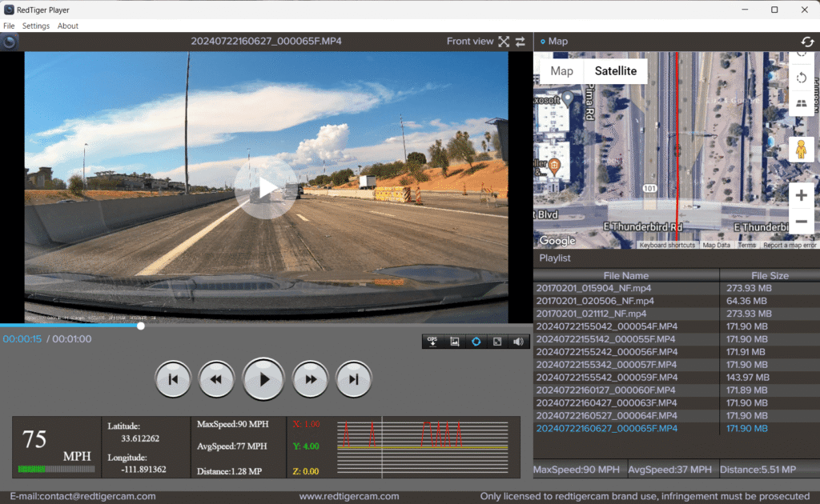Viewport: 820px width, 504px height.
Task: Select the Satellite map view
Action: 615,71
